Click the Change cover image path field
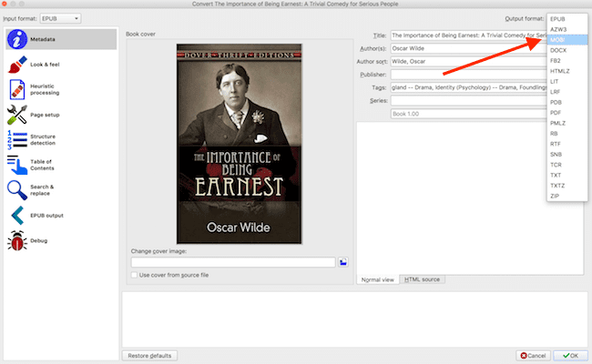The height and width of the screenshot is (364, 592). pyautogui.click(x=233, y=262)
